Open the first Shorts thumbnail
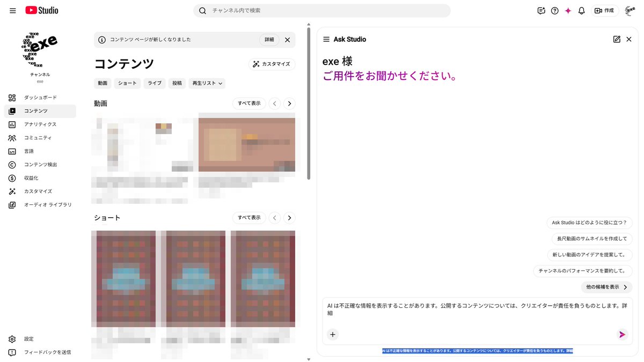644x362 pixels. tap(123, 279)
